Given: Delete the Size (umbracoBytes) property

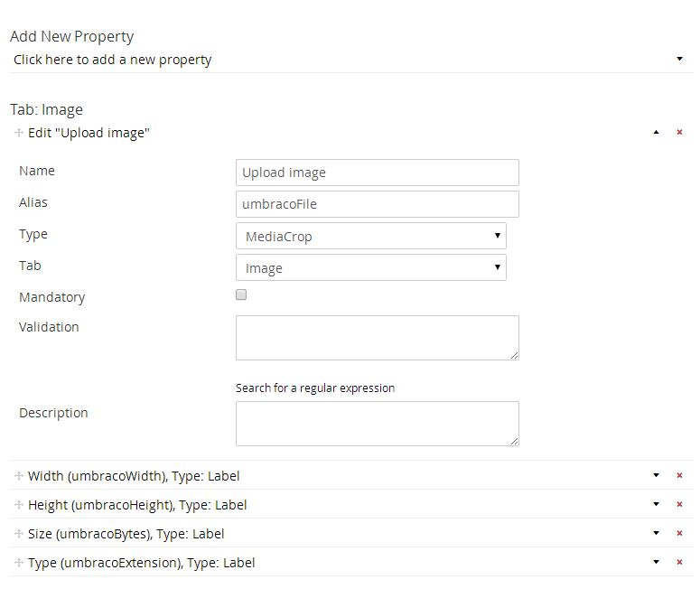Looking at the screenshot, I should [x=679, y=533].
